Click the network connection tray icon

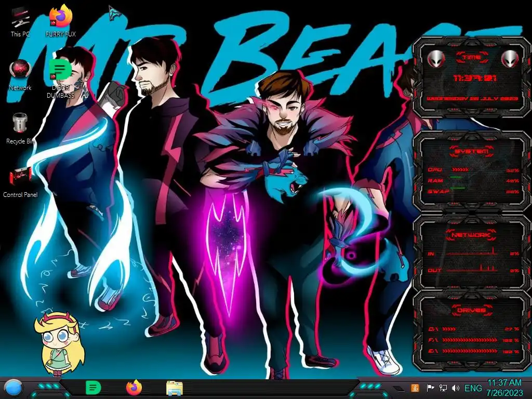443,388
